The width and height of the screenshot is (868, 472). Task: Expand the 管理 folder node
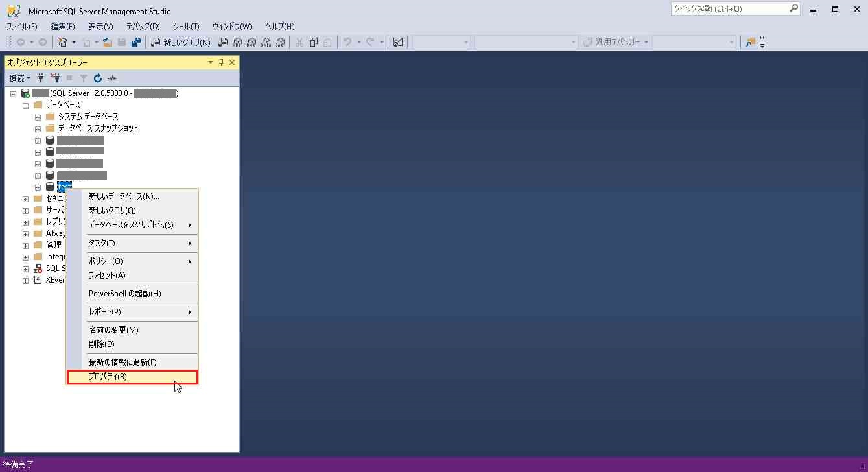point(26,245)
